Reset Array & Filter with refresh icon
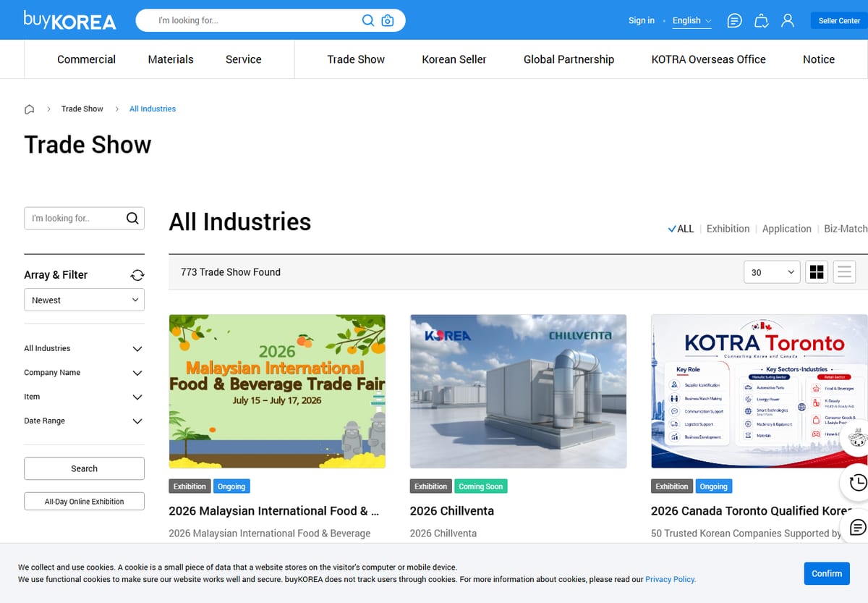Image resolution: width=868 pixels, height=603 pixels. click(137, 275)
